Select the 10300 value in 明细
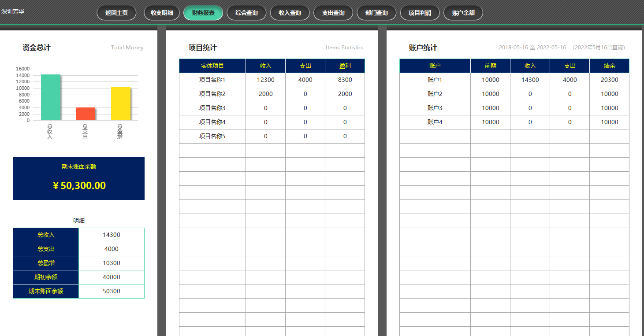 pos(112,263)
